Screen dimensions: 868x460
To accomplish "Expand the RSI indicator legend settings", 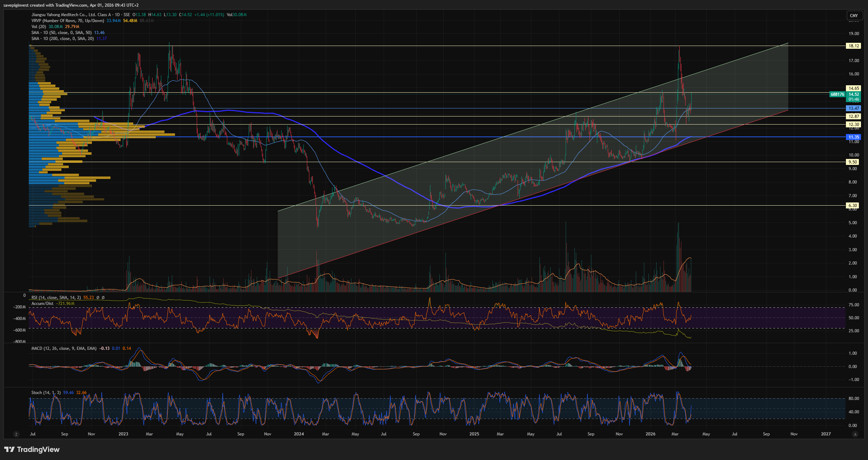I will click(56, 298).
